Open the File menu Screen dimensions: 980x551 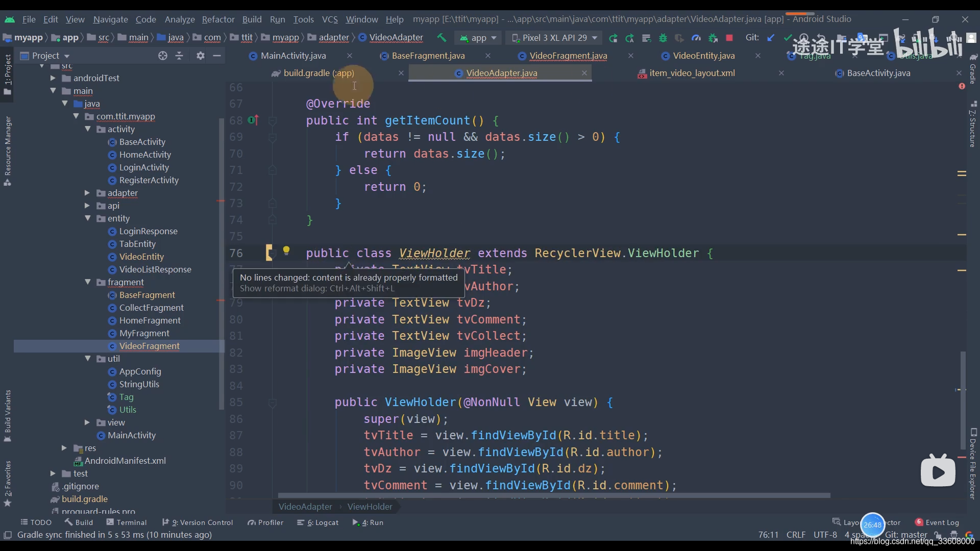tap(29, 19)
